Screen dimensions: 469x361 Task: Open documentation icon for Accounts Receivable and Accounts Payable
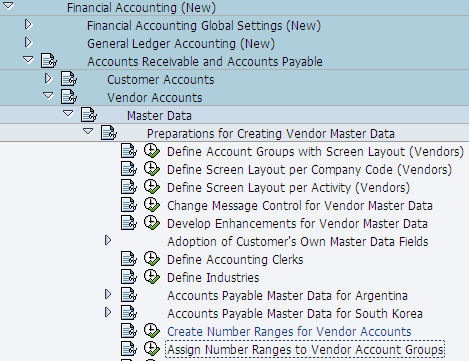(49, 61)
